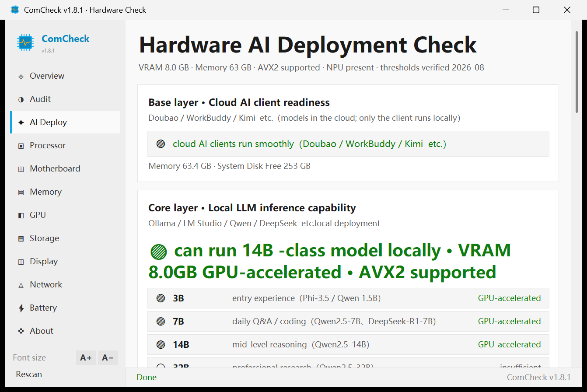Click the large green circle before 'can run 14B'

coord(158,252)
